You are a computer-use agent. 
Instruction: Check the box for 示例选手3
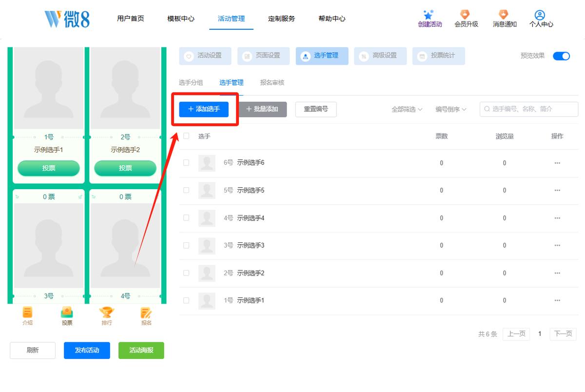click(186, 245)
